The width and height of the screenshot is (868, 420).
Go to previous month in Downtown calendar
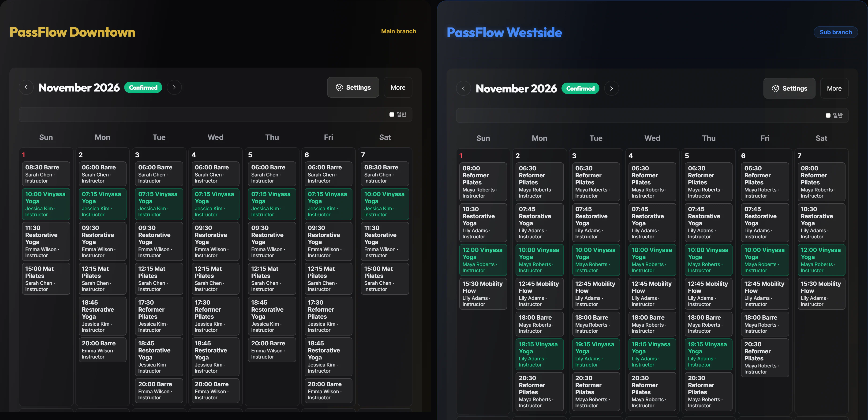point(26,87)
